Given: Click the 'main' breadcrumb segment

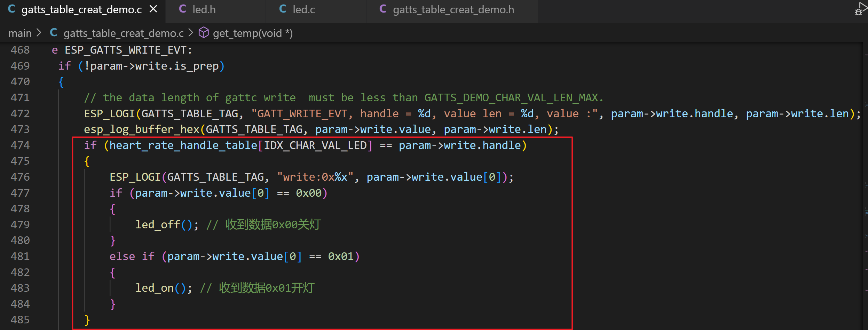Looking at the screenshot, I should coord(20,33).
